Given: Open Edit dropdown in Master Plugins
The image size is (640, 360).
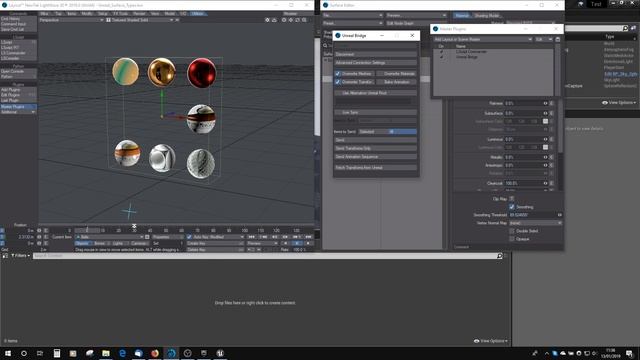Looking at the screenshot, I should (x=544, y=39).
